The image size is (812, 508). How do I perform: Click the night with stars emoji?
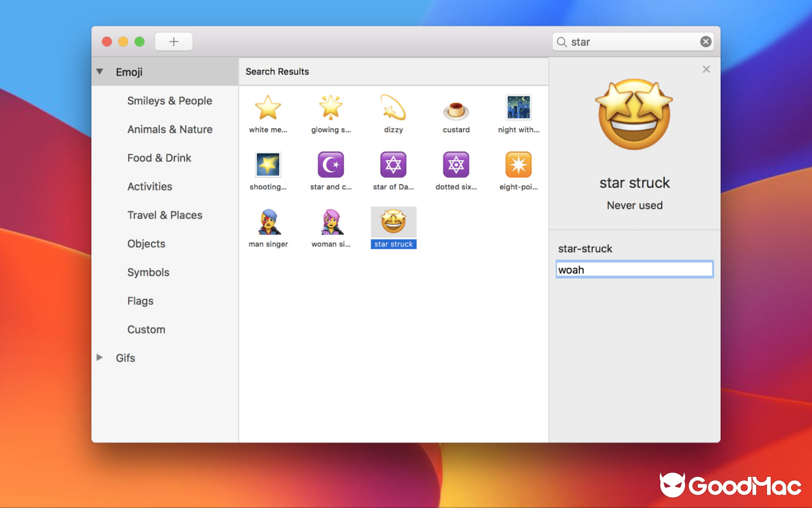[519, 108]
